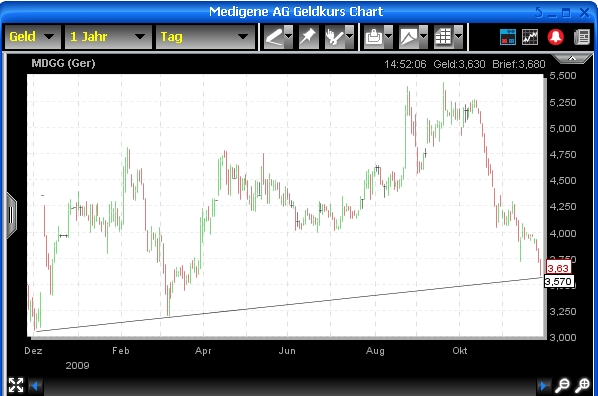Click the pushpin tool icon
This screenshot has width=598, height=396.
pyautogui.click(x=308, y=37)
